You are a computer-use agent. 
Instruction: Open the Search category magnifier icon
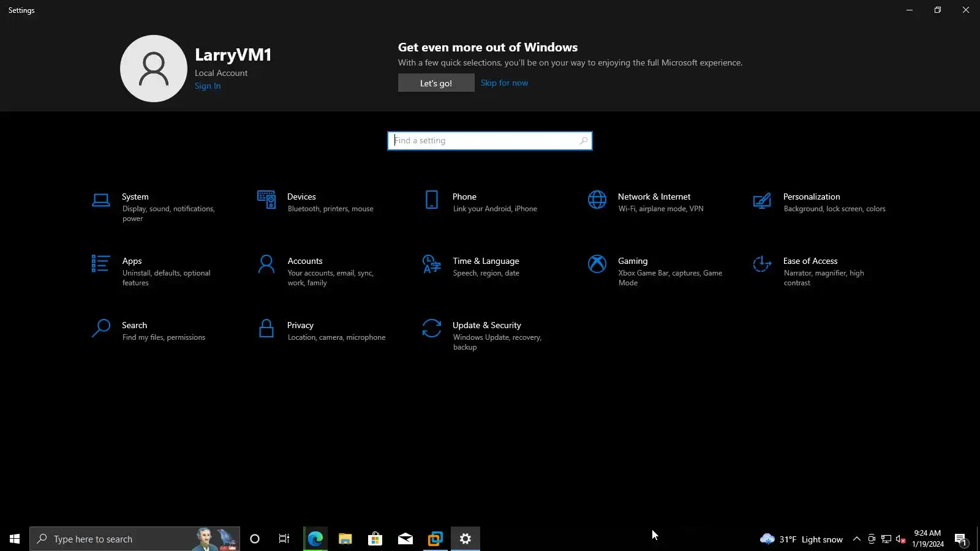click(x=101, y=328)
